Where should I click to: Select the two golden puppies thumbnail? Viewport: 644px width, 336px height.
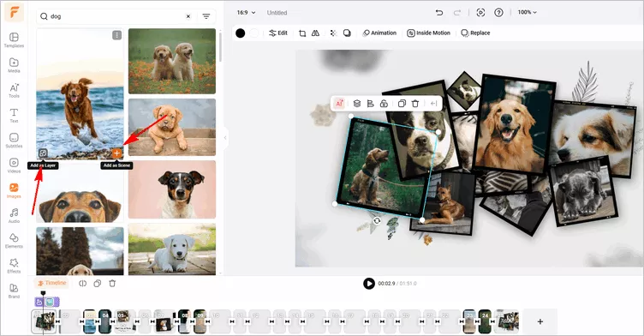pos(172,61)
